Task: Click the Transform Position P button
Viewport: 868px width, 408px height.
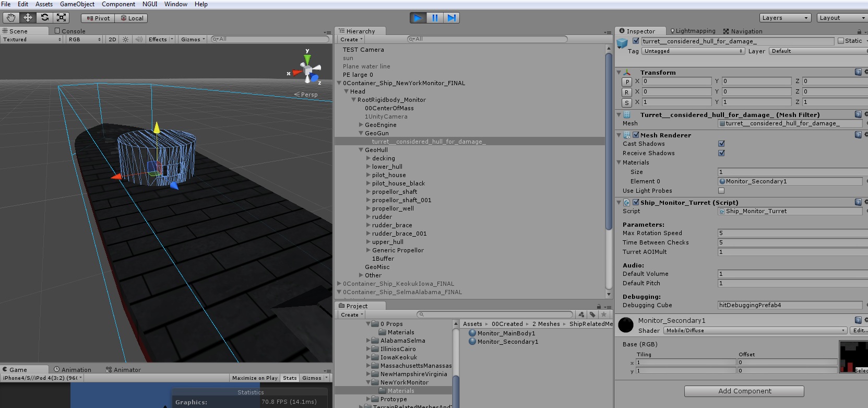Action: coord(627,81)
